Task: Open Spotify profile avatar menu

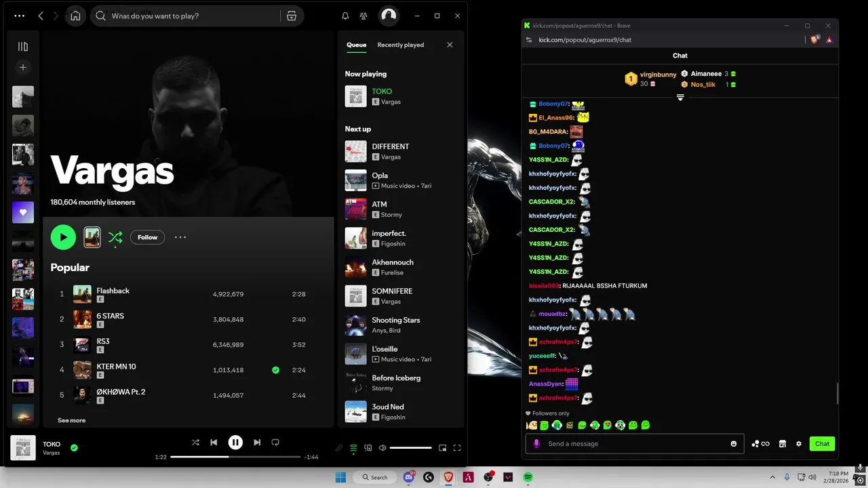Action: pos(389,16)
